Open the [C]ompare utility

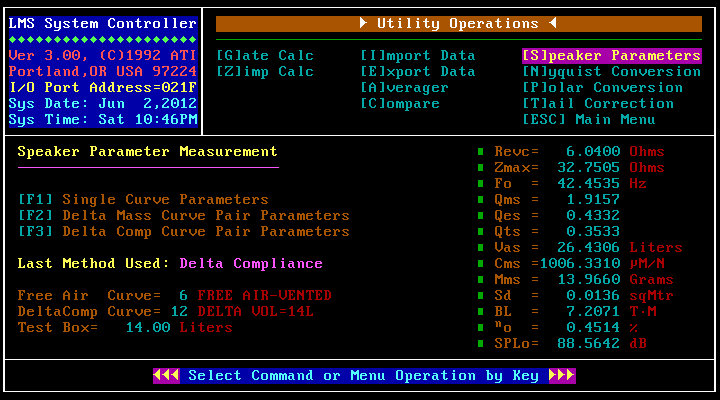[399, 104]
